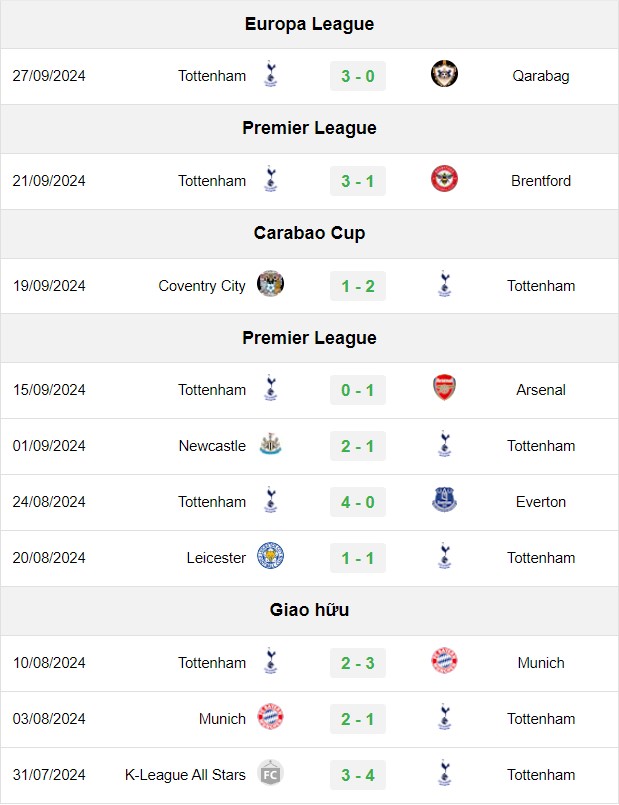This screenshot has width=619, height=805.
Task: Open the 3 - 1 score versus Brentford
Action: pyautogui.click(x=358, y=181)
